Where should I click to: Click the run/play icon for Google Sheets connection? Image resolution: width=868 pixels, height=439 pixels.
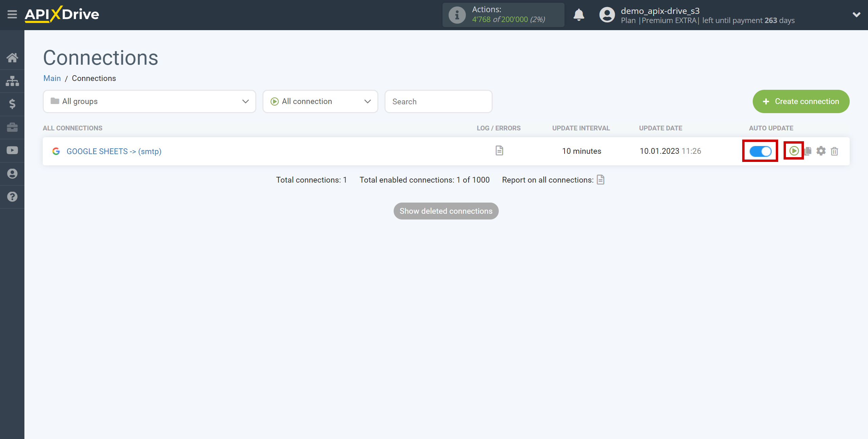(x=793, y=151)
